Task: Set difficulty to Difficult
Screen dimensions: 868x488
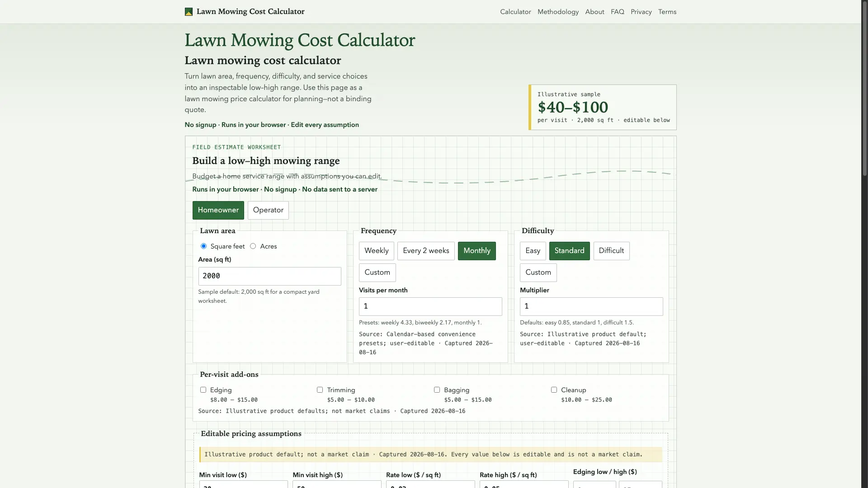Action: (611, 251)
